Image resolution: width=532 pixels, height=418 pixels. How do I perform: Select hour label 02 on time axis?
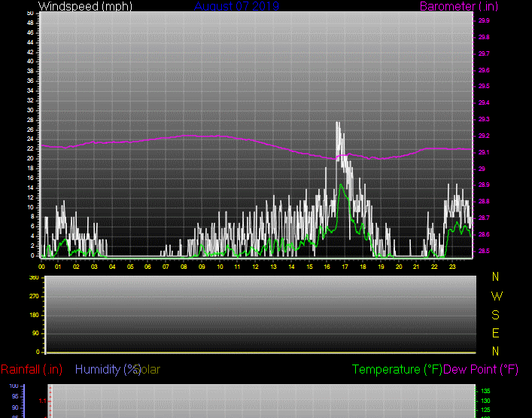tap(76, 267)
